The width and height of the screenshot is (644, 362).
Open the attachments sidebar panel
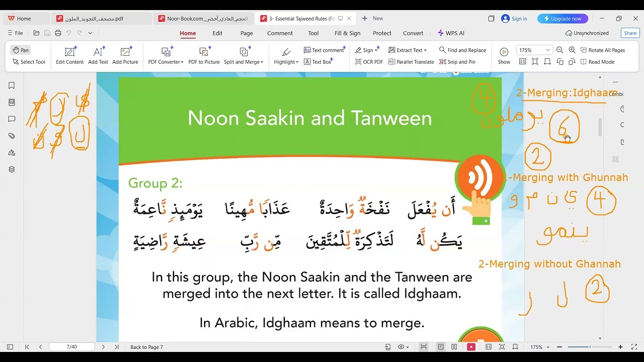(x=12, y=136)
